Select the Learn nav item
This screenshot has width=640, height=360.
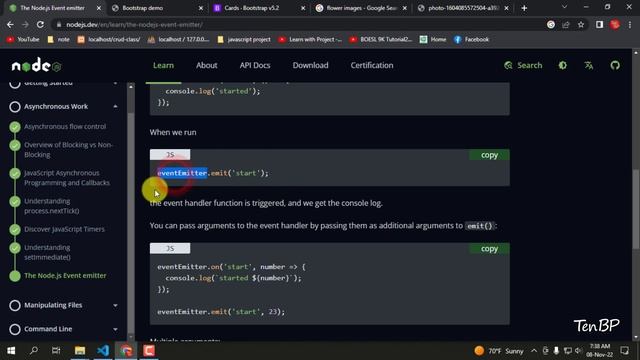[x=163, y=65]
